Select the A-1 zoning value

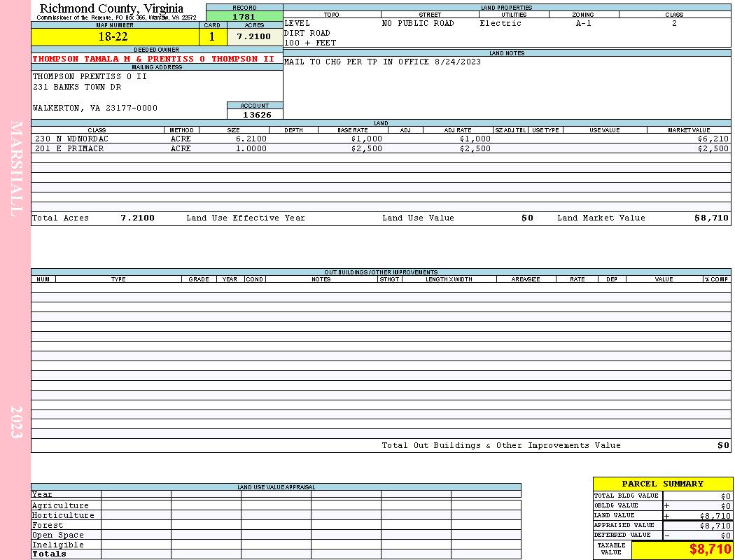pos(584,23)
